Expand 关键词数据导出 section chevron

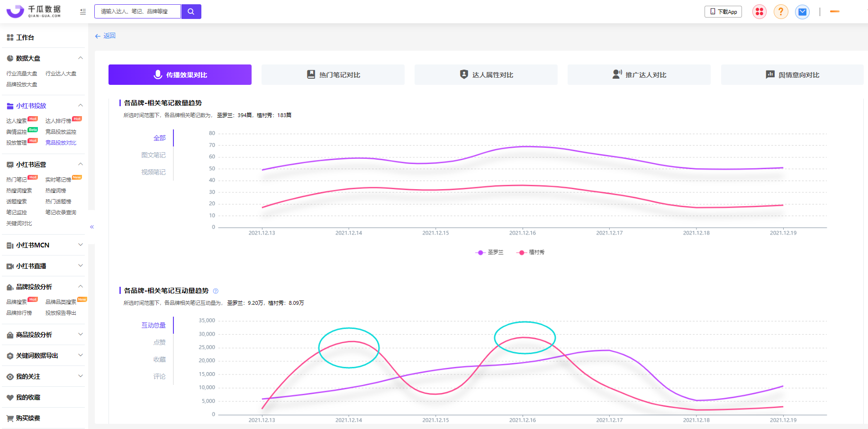point(81,355)
